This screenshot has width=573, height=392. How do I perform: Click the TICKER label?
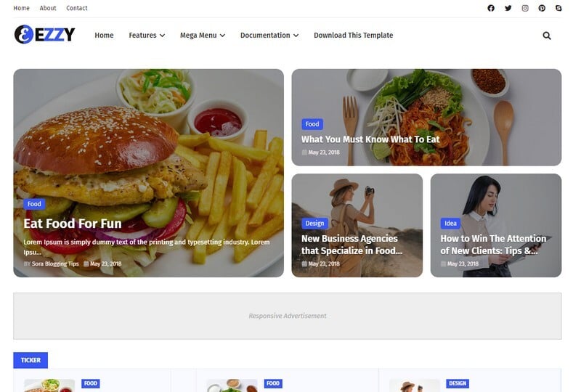tap(31, 360)
